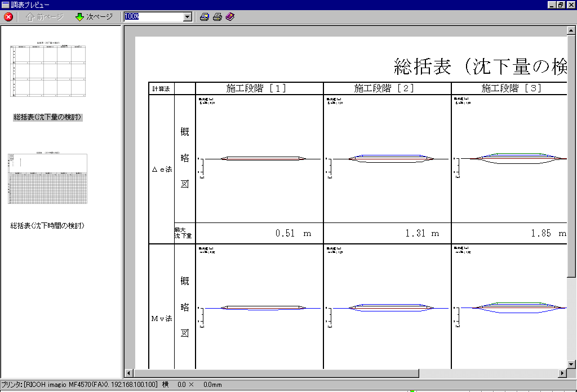The width and height of the screenshot is (577, 392).
Task: Open the purple help book icon
Action: click(230, 16)
